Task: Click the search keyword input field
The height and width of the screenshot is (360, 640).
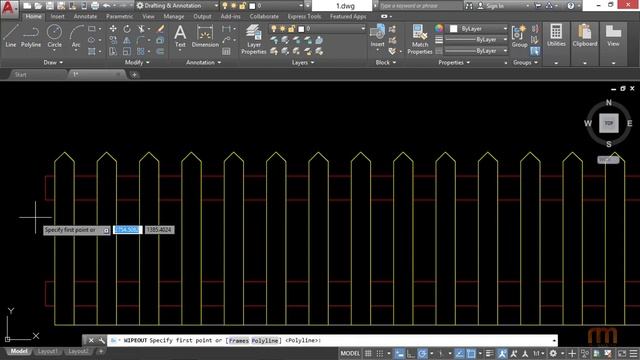Action: (x=421, y=6)
